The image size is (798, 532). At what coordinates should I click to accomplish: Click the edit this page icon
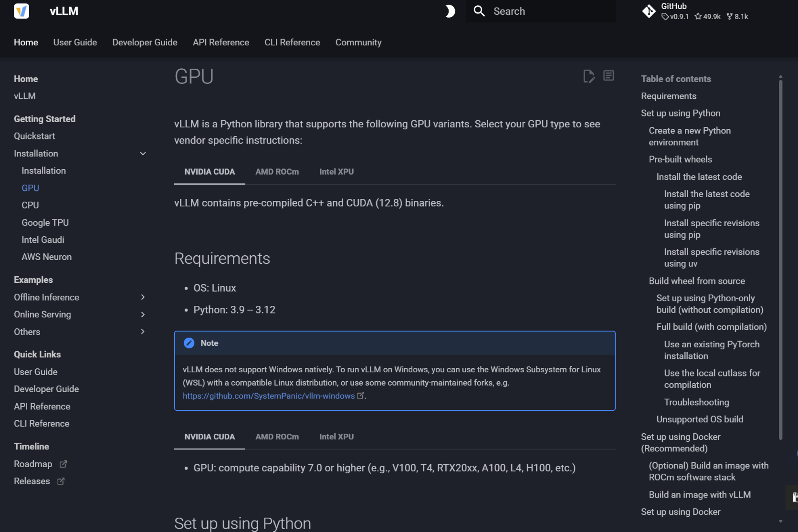(589, 76)
